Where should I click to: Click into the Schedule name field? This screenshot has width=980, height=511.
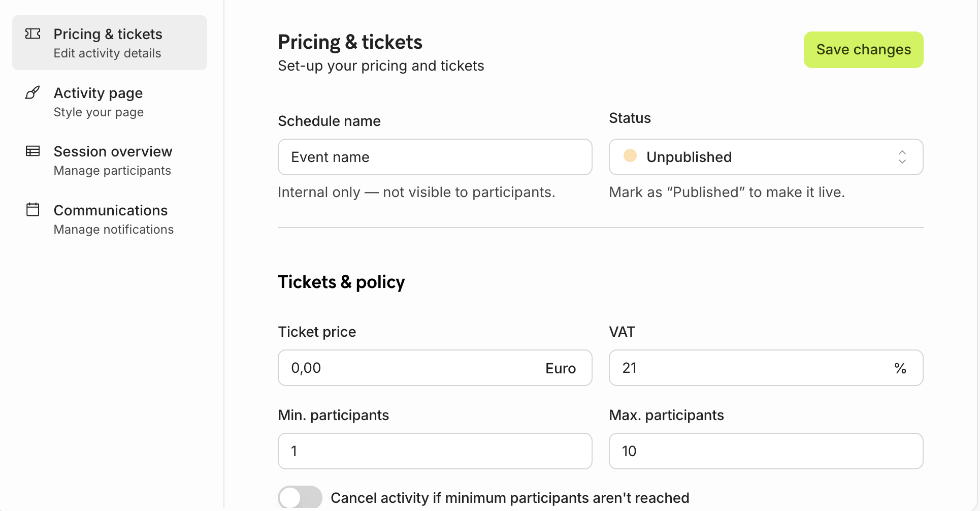(435, 157)
